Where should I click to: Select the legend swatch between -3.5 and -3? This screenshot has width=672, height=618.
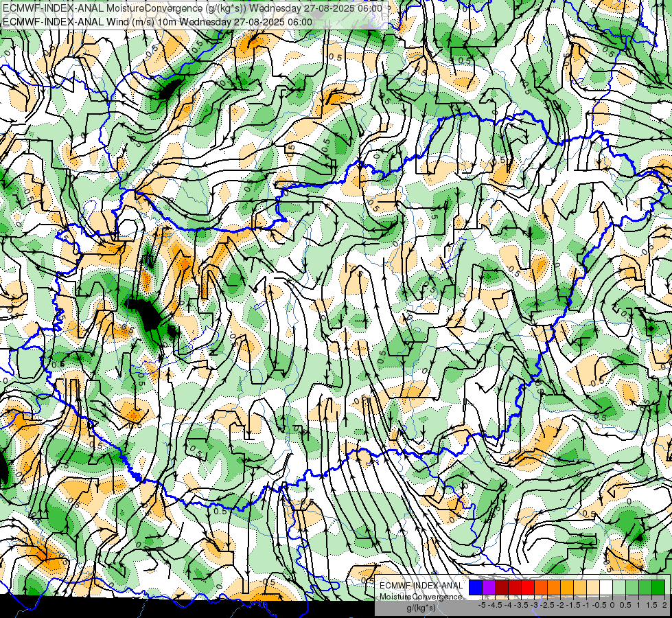pos(528,587)
